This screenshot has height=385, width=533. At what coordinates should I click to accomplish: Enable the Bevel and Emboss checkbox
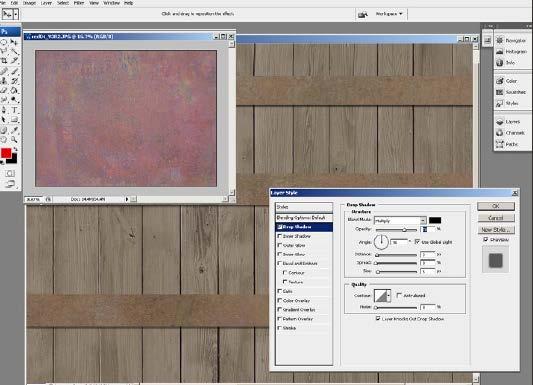[x=279, y=263]
